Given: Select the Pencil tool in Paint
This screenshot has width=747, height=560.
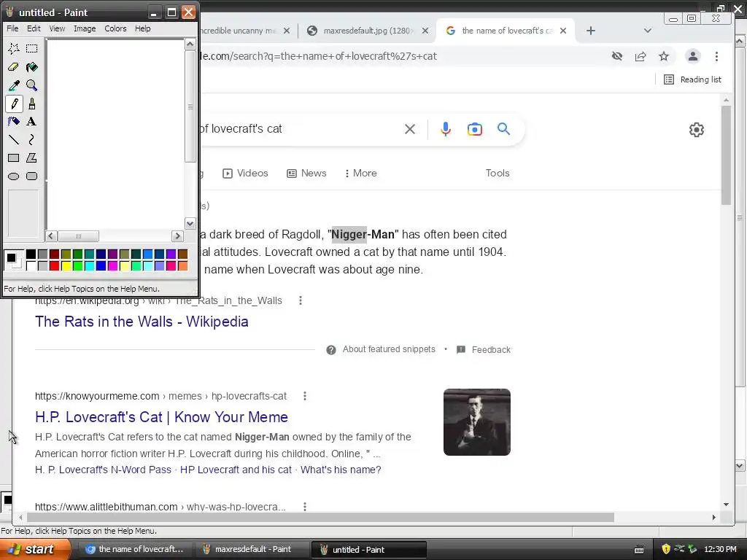Looking at the screenshot, I should [x=14, y=104].
